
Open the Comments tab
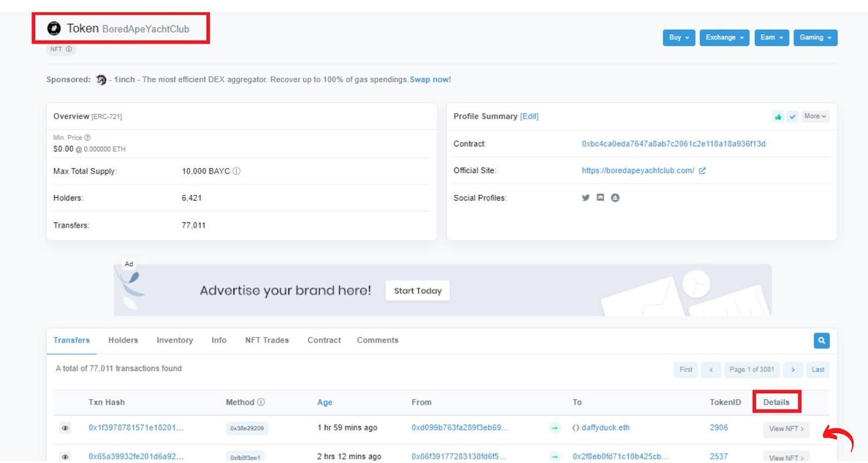378,340
